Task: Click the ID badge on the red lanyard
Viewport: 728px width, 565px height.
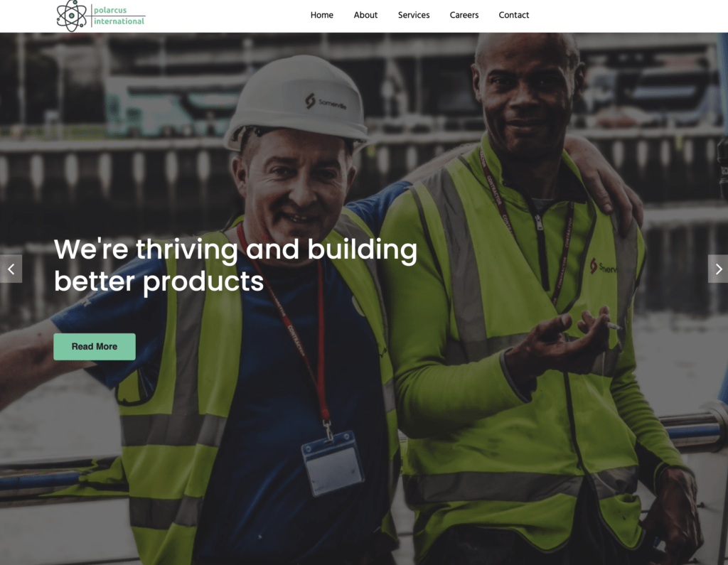Action: click(333, 463)
